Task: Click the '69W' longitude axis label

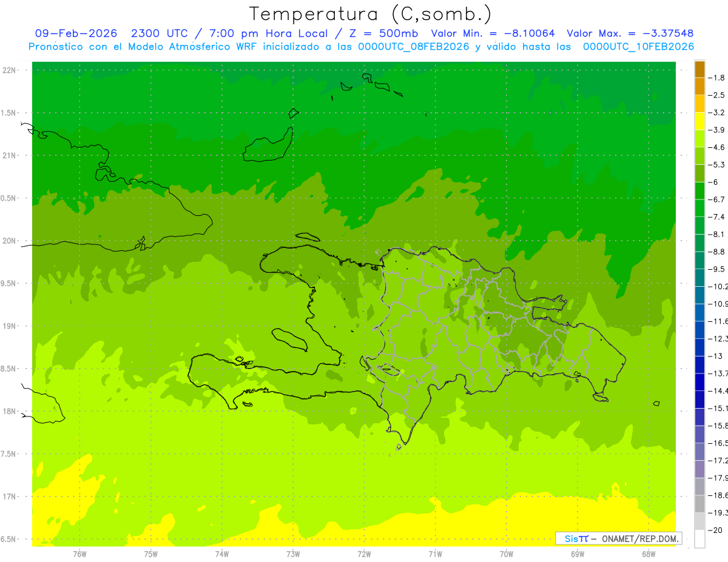Action: 578,555
